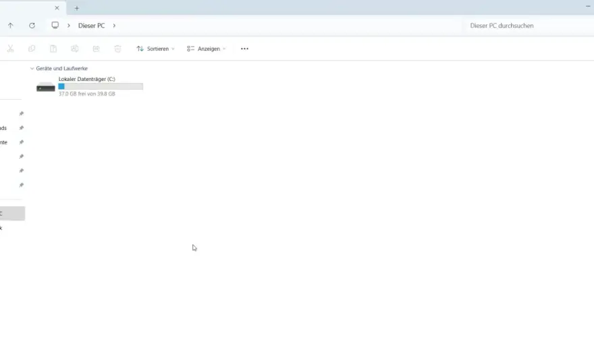Viewport: 594px width, 364px height.
Task: Minimize the Explorer window
Action: point(588,7)
